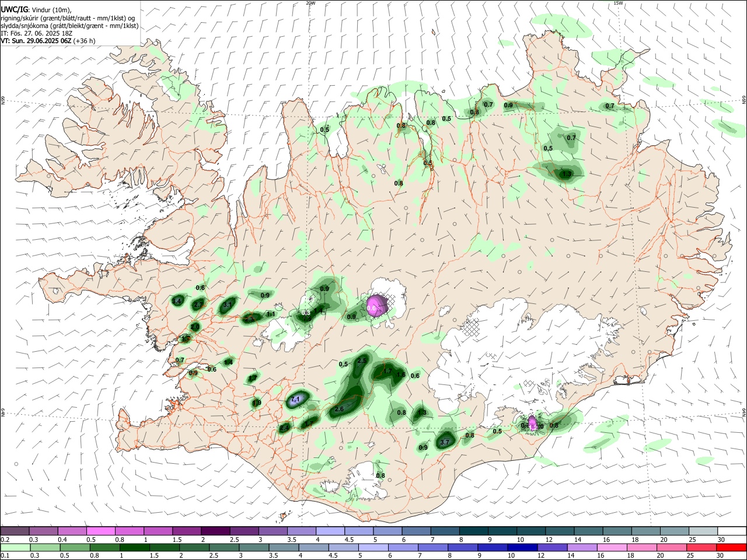The height and width of the screenshot is (560, 747).
Task: Click the 15W longitude label
Action: coord(618,3)
